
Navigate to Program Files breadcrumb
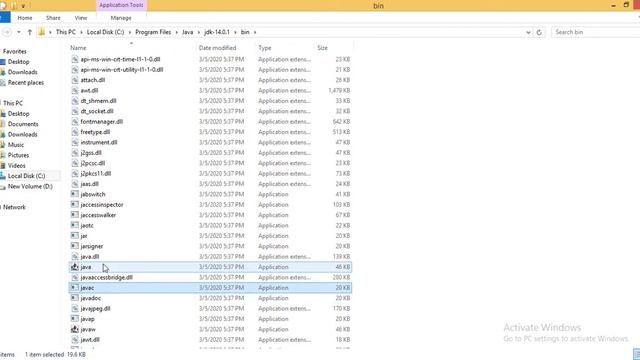pyautogui.click(x=153, y=32)
